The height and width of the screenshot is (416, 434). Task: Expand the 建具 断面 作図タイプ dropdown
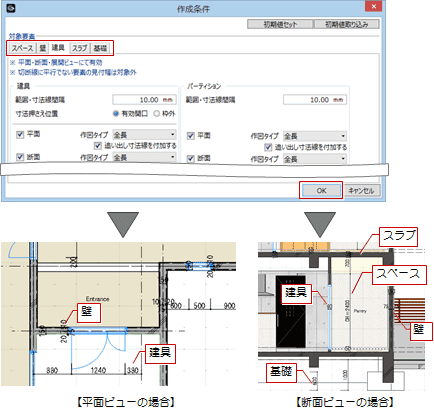click(x=144, y=157)
